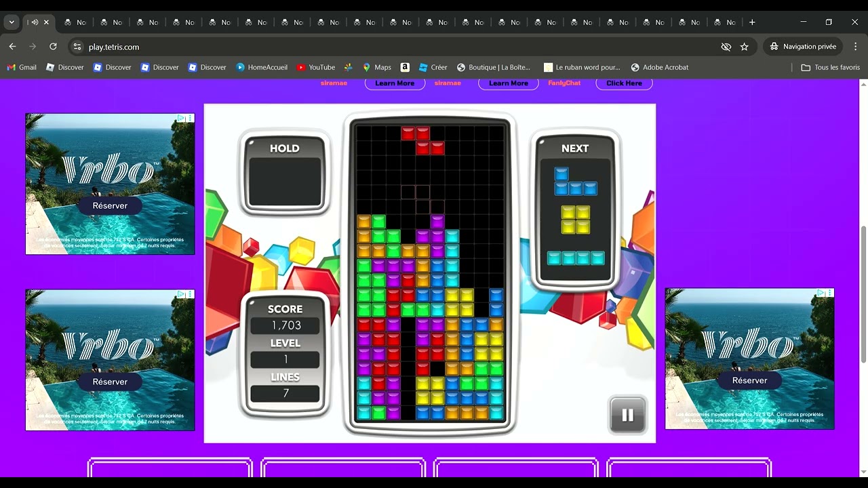Click the score value 1,703
868x488 pixels.
tap(285, 325)
